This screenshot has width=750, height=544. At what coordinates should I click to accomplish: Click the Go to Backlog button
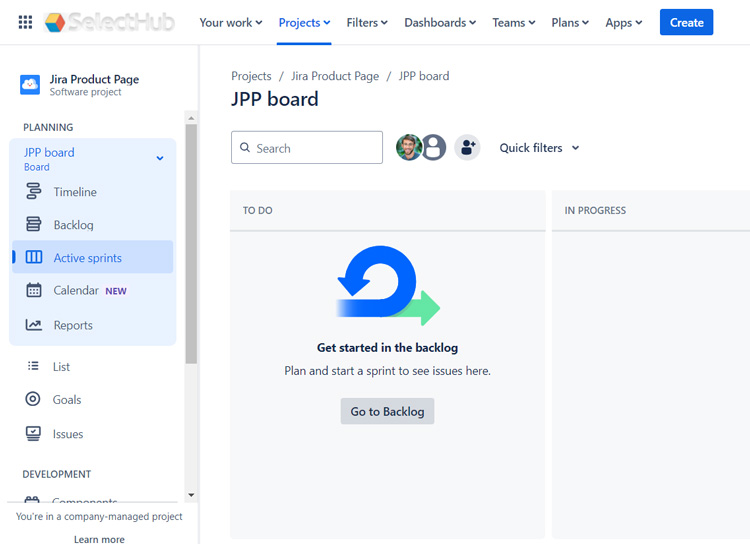[x=387, y=411]
